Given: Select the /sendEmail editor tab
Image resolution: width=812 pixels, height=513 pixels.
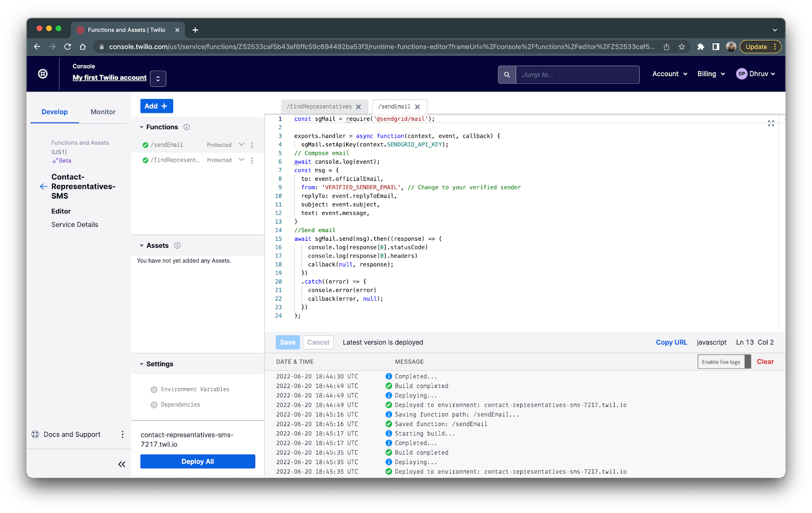Looking at the screenshot, I should tap(394, 107).
